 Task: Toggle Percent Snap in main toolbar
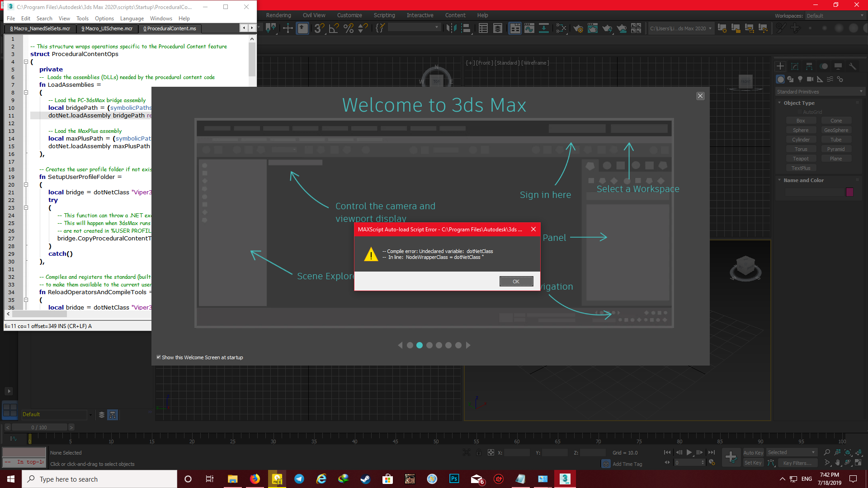[349, 28]
